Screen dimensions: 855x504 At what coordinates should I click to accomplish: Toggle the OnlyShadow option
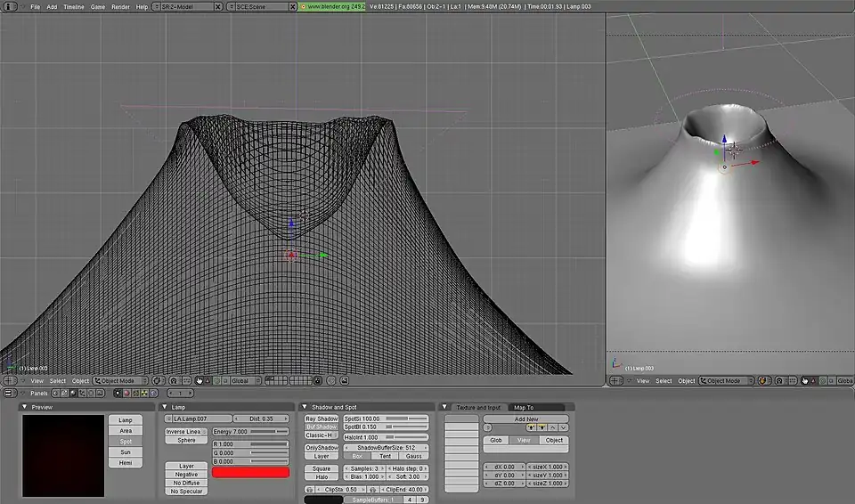coord(322,447)
